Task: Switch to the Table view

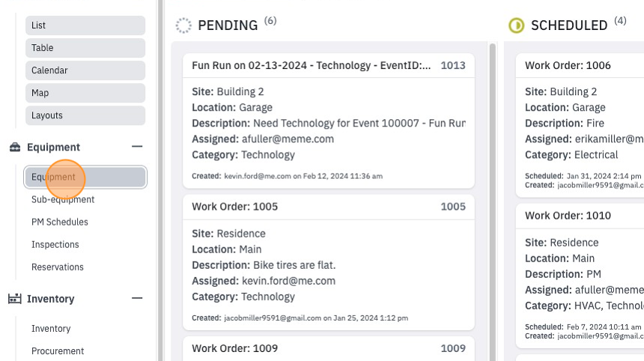Action: [85, 48]
